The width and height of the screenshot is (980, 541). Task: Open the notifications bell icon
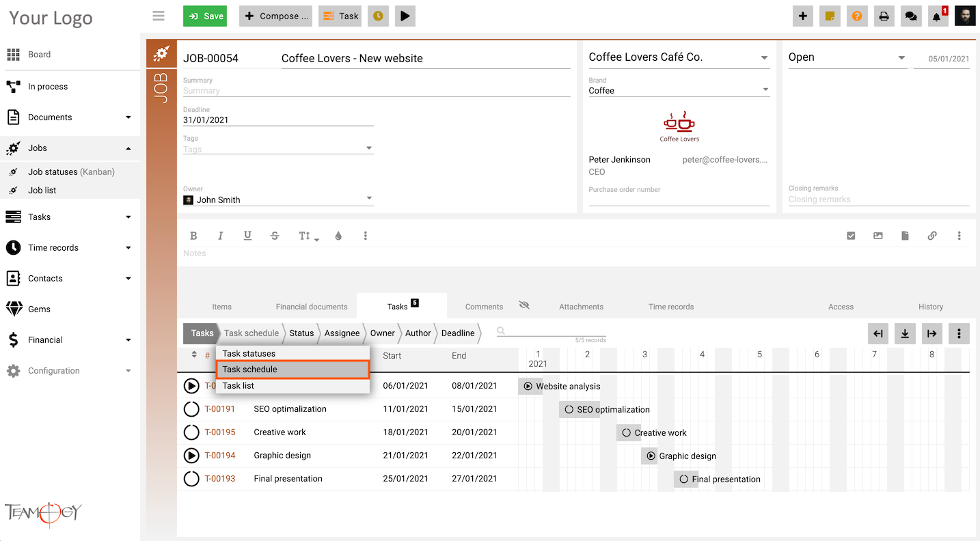(x=938, y=16)
